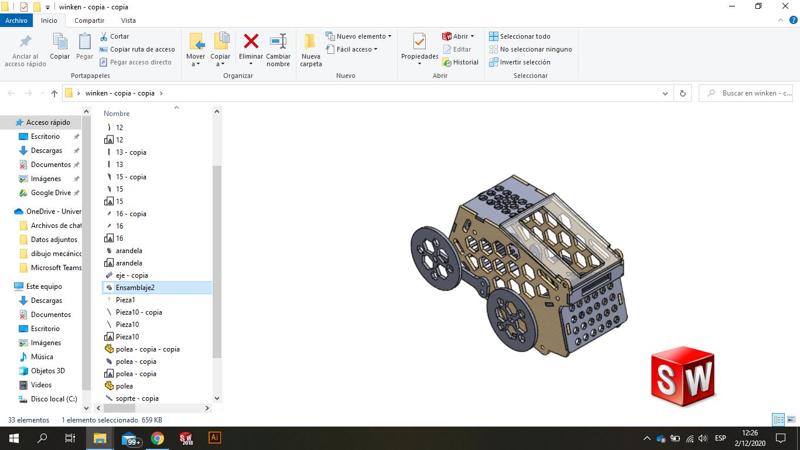800x450 pixels.
Task: Open the Vista ribbon tab
Action: click(128, 20)
